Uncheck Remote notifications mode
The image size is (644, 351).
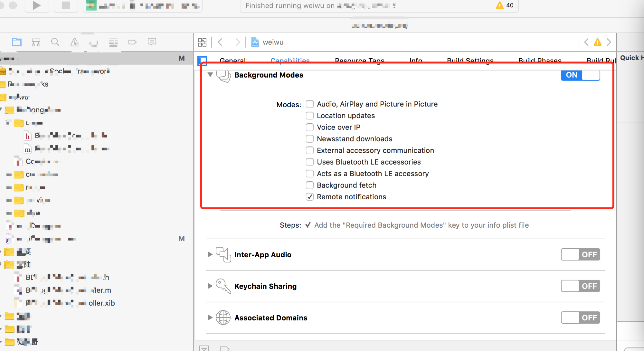310,197
